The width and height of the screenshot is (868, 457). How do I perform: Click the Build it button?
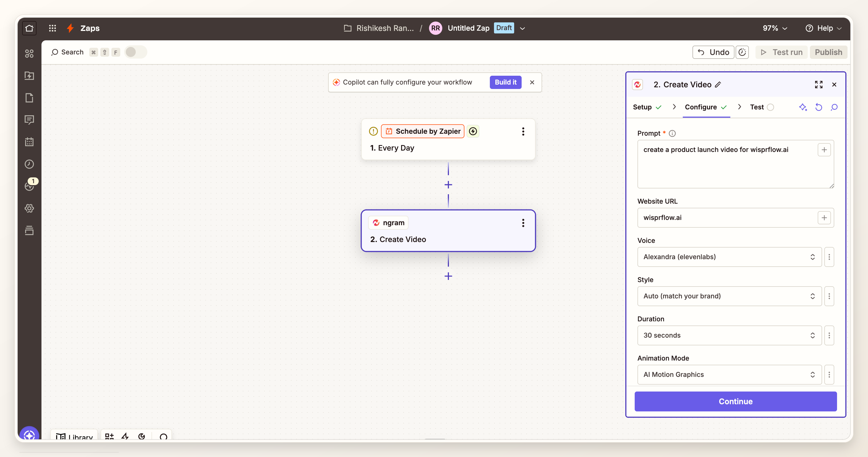[505, 82]
